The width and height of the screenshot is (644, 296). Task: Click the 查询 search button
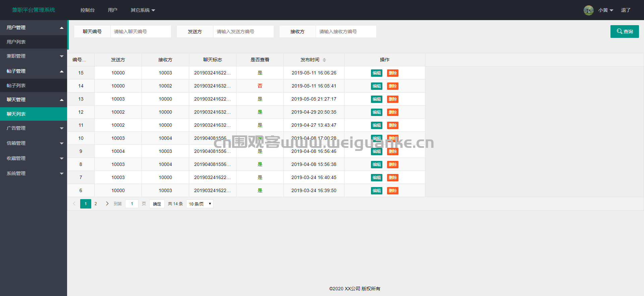pyautogui.click(x=625, y=32)
